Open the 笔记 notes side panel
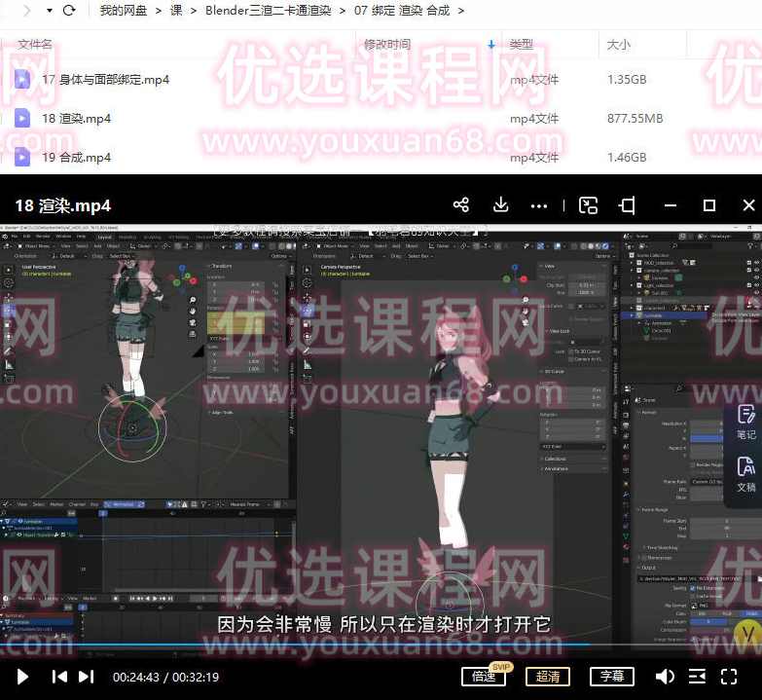762x700 pixels. click(x=746, y=423)
